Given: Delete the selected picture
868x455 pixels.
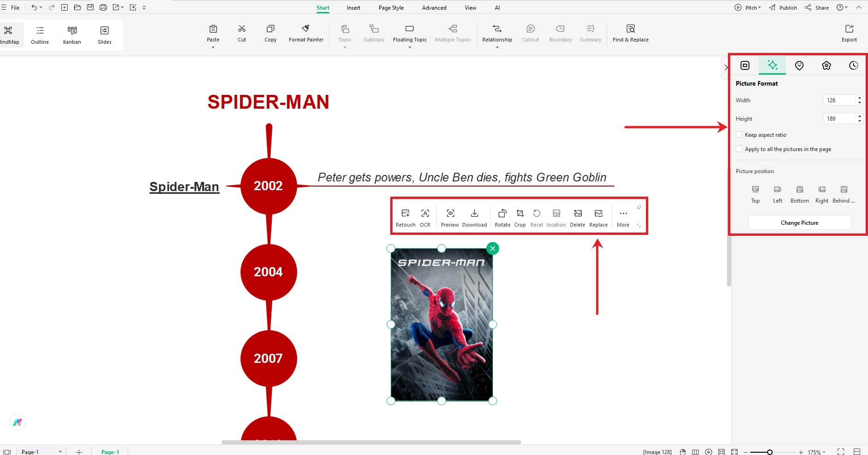Looking at the screenshot, I should click(577, 218).
